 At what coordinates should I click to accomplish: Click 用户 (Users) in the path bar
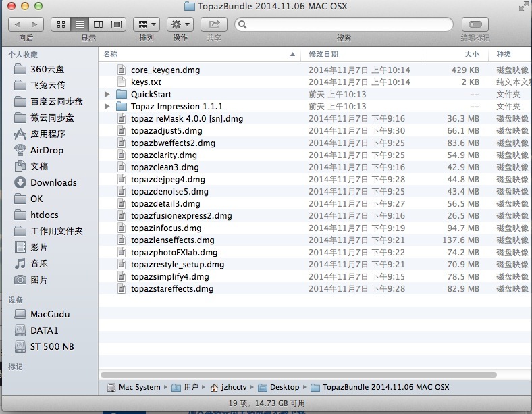(x=185, y=387)
